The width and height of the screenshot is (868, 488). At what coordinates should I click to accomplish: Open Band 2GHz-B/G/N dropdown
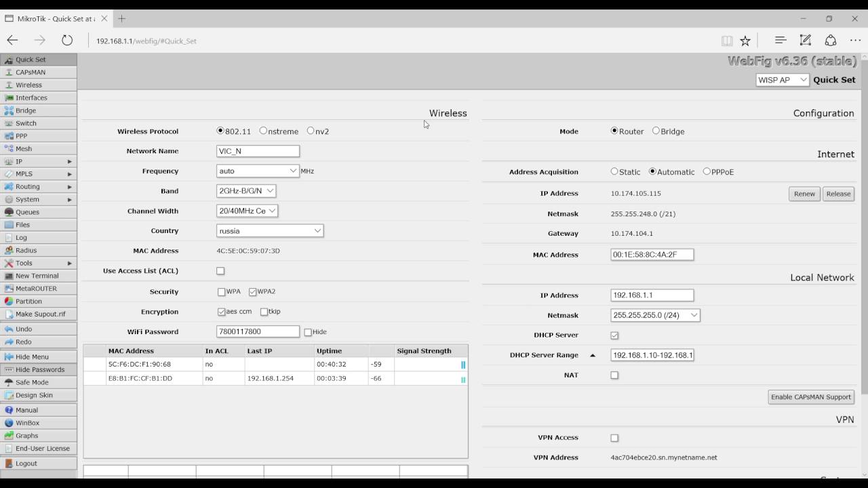point(246,191)
